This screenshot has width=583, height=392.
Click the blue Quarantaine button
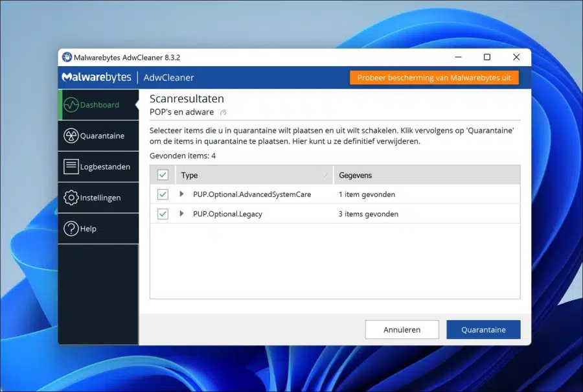[483, 330]
